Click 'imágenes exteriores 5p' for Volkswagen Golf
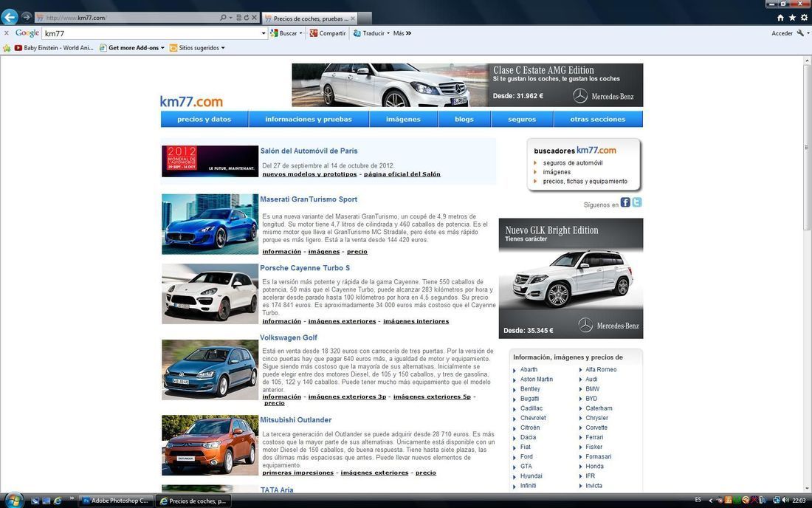 (x=432, y=397)
